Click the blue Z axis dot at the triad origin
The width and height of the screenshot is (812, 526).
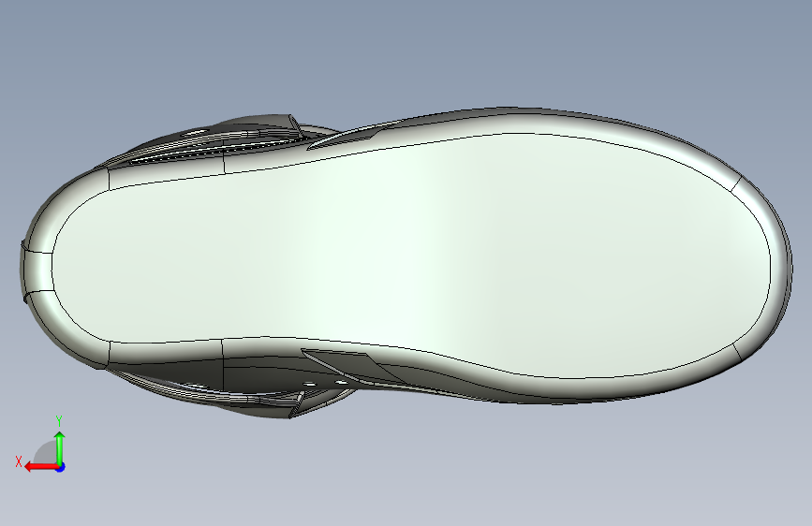[x=60, y=467]
